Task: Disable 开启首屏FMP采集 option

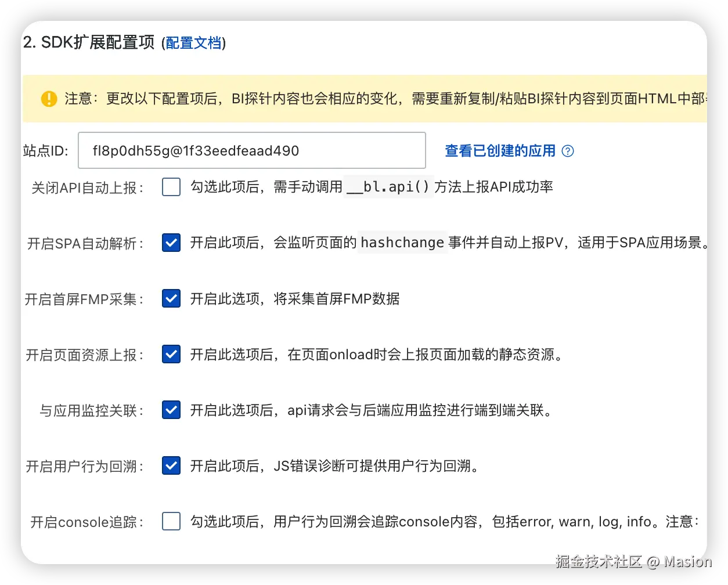Action: pos(171,298)
